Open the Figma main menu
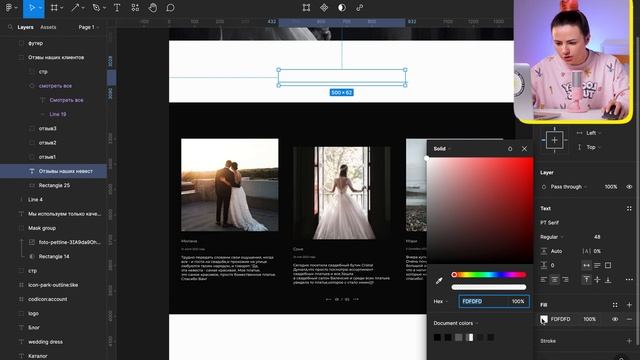Screen dimensions: 640x360 [9, 8]
